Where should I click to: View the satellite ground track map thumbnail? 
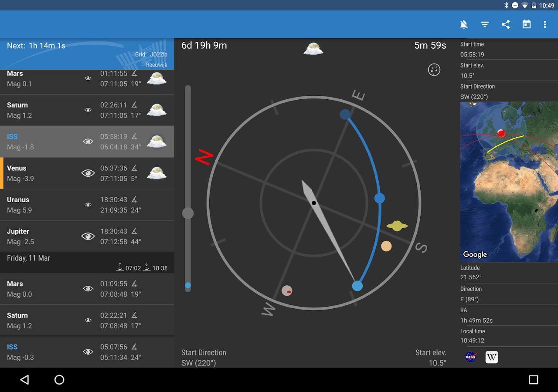(508, 181)
